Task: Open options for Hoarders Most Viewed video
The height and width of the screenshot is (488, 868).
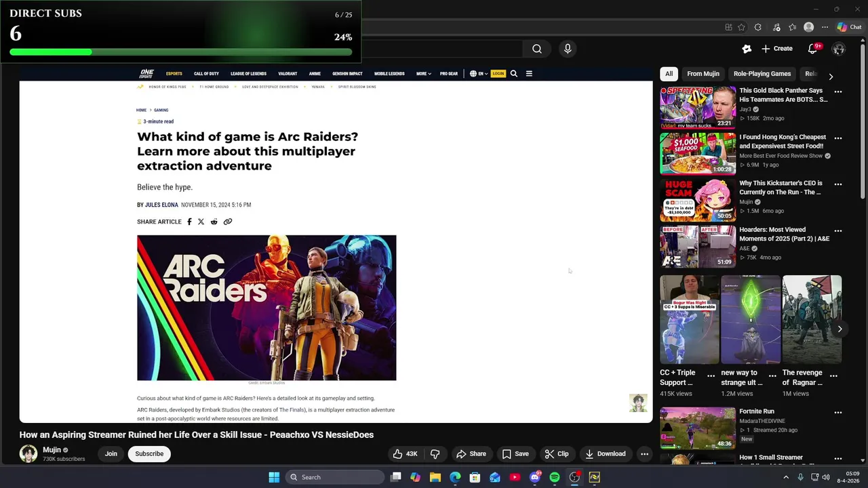Action: 838,231
